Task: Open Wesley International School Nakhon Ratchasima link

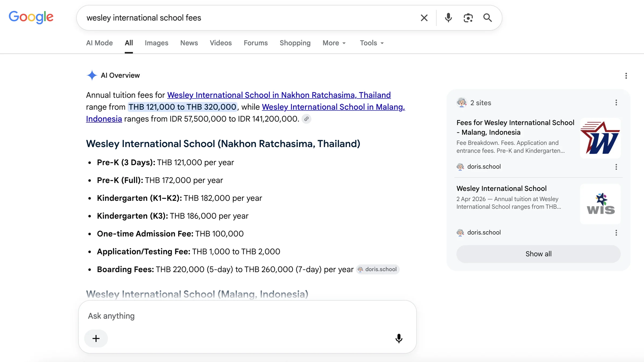Action: point(279,95)
